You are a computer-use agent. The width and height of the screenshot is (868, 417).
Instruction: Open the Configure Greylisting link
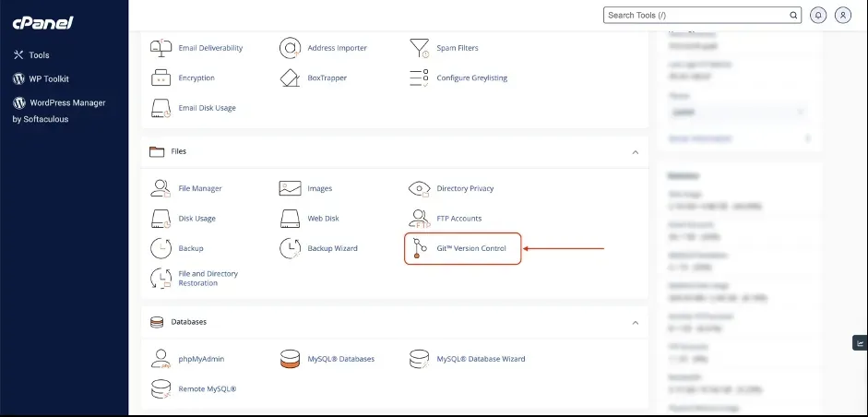pyautogui.click(x=471, y=78)
